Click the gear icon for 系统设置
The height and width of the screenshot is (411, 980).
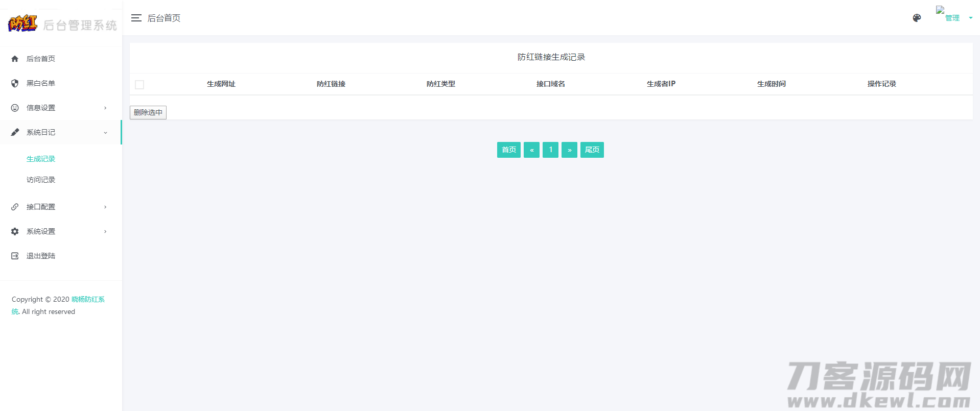(x=15, y=231)
